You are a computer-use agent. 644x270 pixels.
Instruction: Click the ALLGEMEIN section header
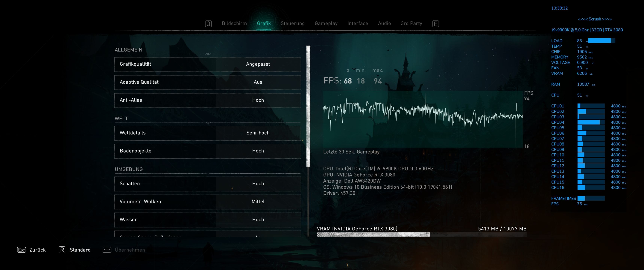(128, 49)
